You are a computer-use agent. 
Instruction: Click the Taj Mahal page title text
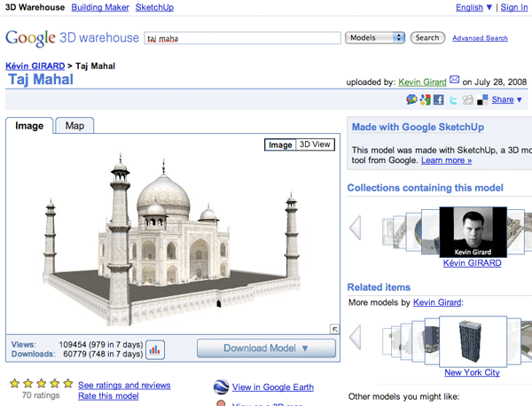click(x=41, y=80)
